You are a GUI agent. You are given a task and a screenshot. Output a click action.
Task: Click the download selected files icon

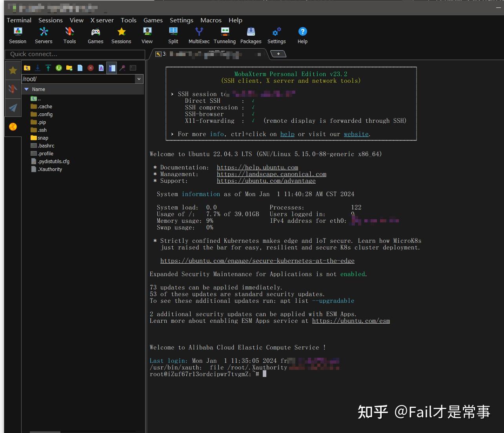(x=38, y=68)
